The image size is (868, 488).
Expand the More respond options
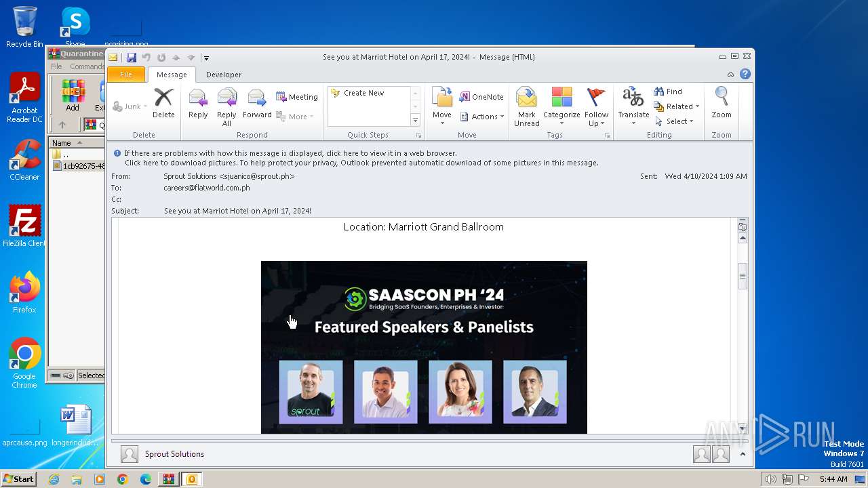tap(295, 117)
